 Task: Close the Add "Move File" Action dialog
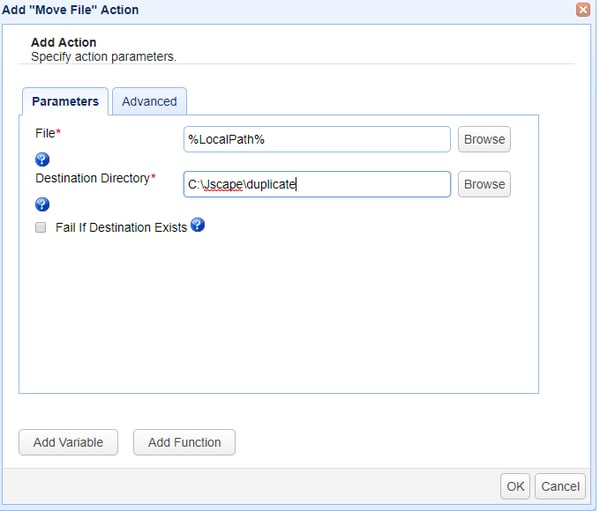point(583,9)
